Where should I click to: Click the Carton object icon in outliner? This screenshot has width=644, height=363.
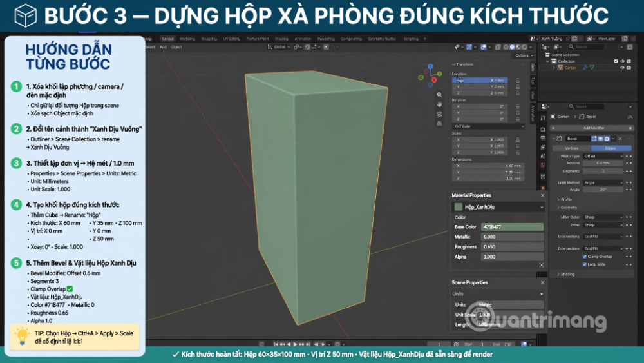pyautogui.click(x=560, y=68)
